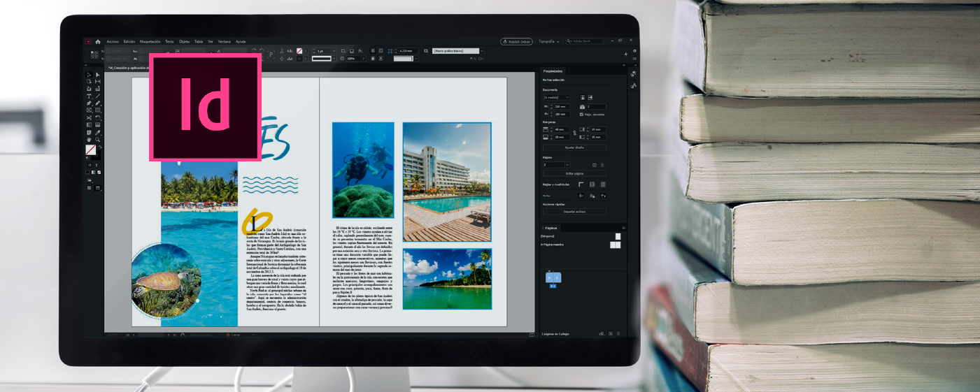Select the Zoom magnifier tool
Screen dimensions: 980x392
click(98, 140)
